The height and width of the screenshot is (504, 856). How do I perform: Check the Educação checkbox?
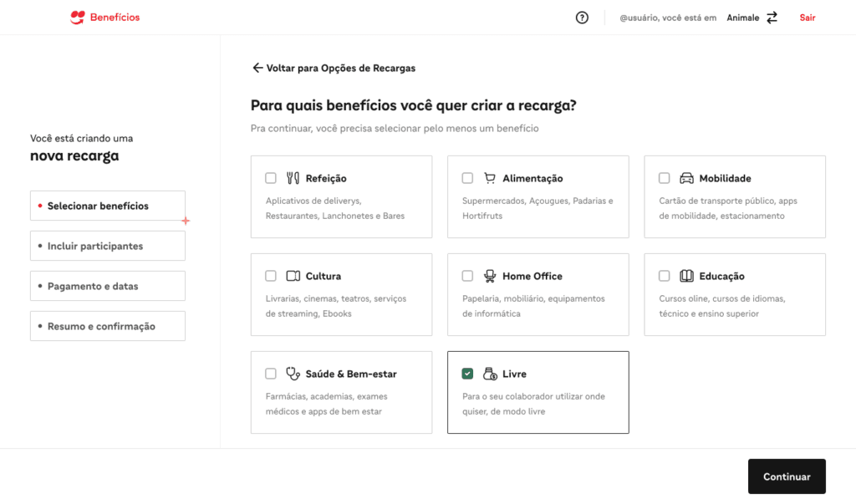pos(664,276)
